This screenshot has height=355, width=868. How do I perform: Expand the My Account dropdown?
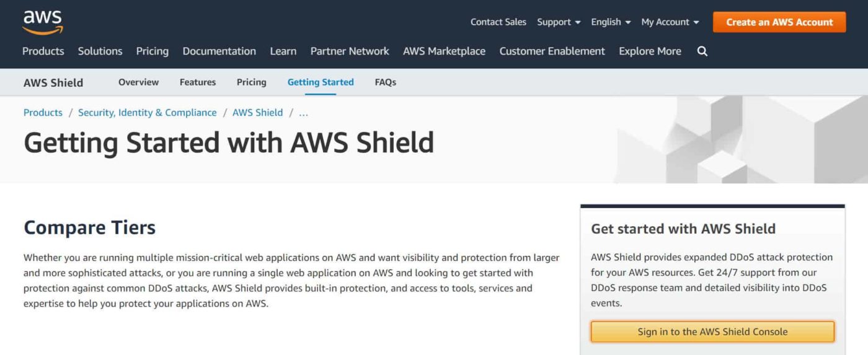[670, 22]
